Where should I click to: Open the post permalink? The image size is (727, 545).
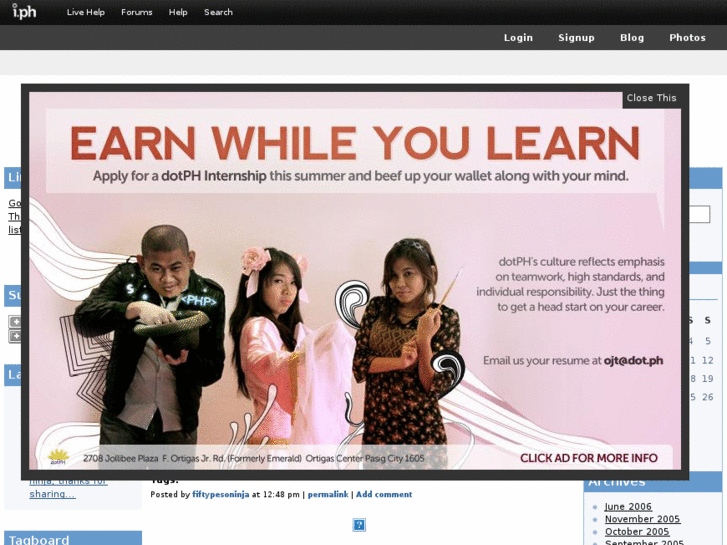point(328,494)
